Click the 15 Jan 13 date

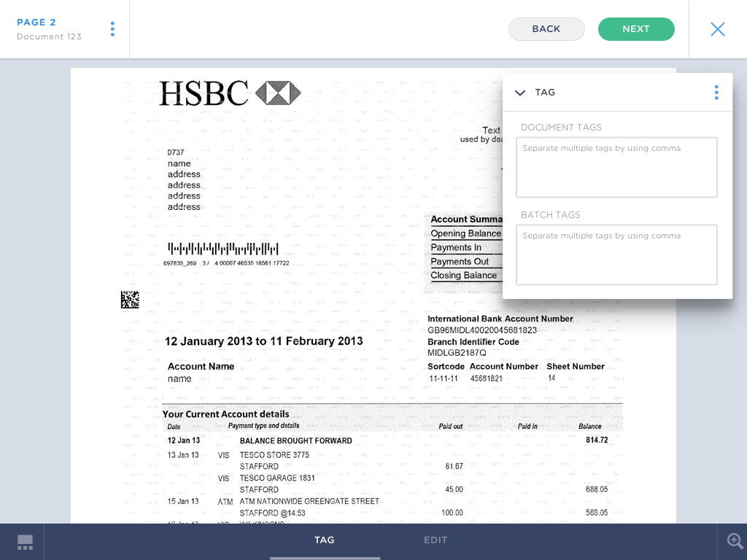coord(183,502)
